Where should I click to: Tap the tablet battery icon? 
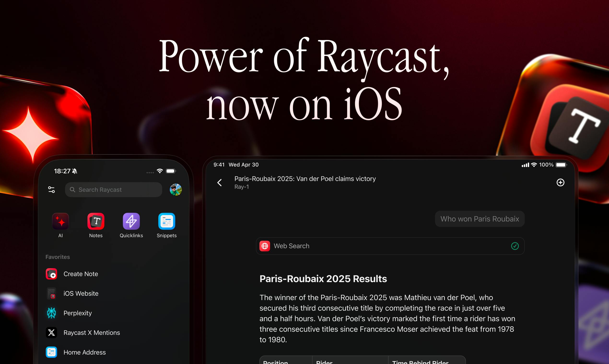[561, 165]
